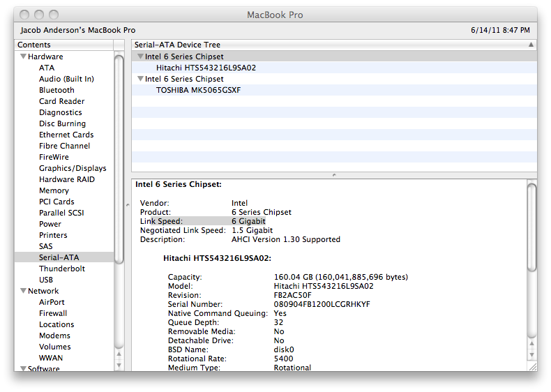Click the Contents column header
The height and width of the screenshot is (392, 551).
pos(64,45)
